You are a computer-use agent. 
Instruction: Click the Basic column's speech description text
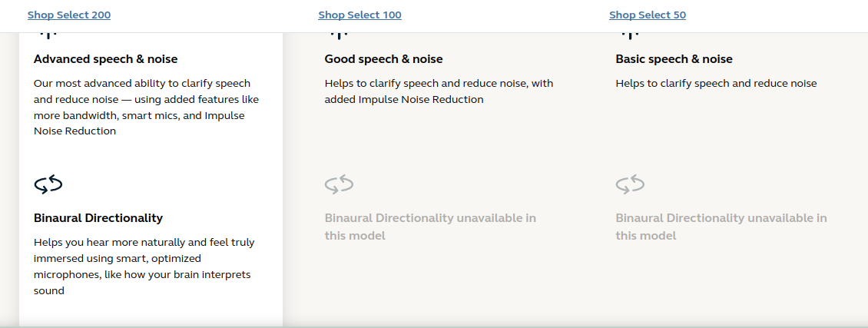click(x=717, y=84)
